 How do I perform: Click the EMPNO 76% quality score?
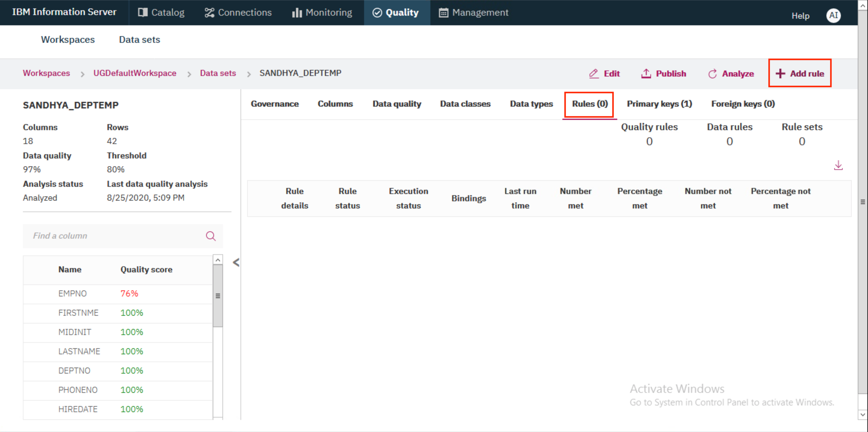tap(129, 294)
